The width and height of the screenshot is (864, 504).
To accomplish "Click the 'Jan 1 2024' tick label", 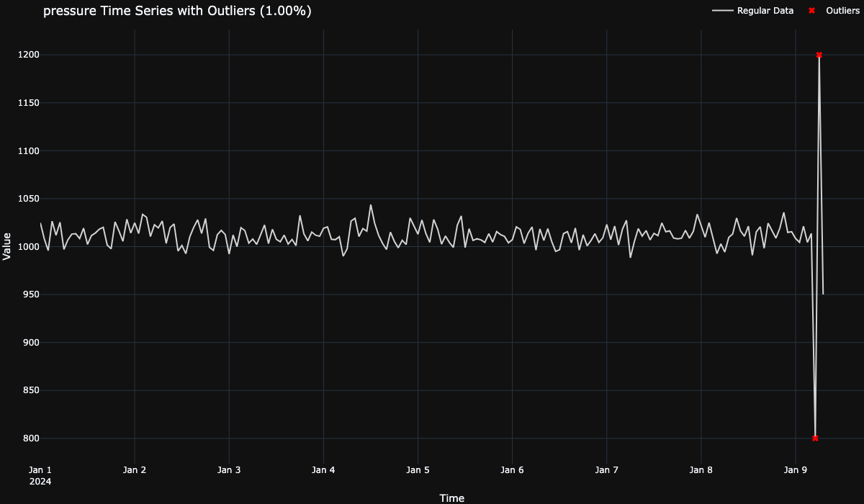I will 40,475.
